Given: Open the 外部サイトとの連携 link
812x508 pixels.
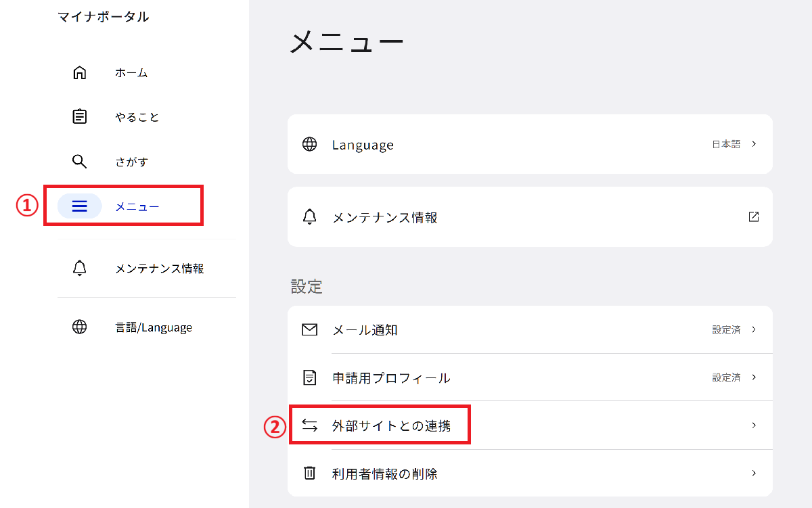Looking at the screenshot, I should tap(391, 426).
